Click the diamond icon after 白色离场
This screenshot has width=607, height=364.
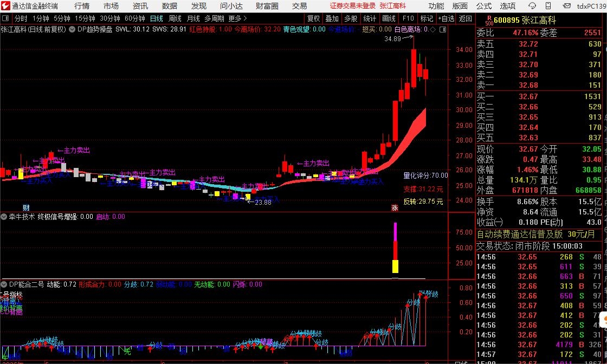pyautogui.click(x=433, y=29)
